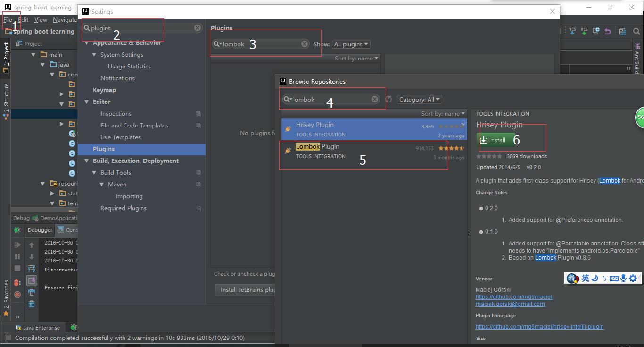644x347 pixels.
Task: Open the Edit menu
Action: [23, 19]
